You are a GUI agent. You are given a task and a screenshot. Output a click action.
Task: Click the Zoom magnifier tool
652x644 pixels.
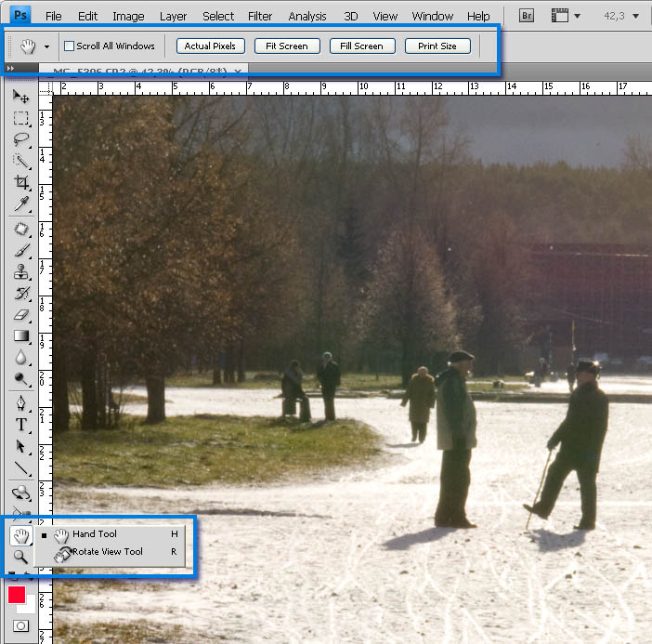pos(20,558)
